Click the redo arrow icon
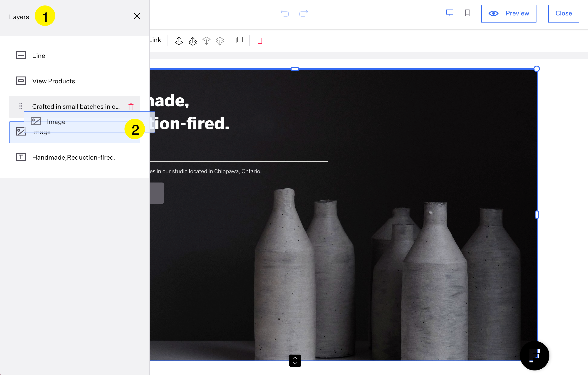588x375 pixels. pyautogui.click(x=304, y=13)
